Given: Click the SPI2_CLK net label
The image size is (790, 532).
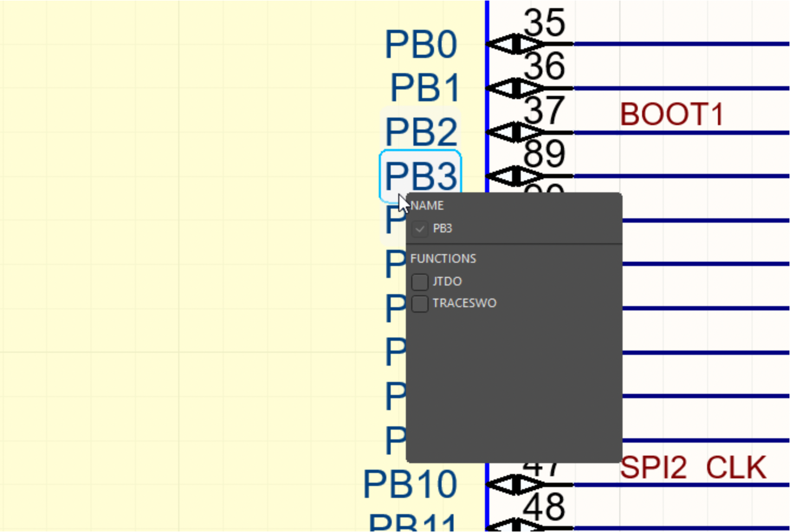Looking at the screenshot, I should [693, 468].
